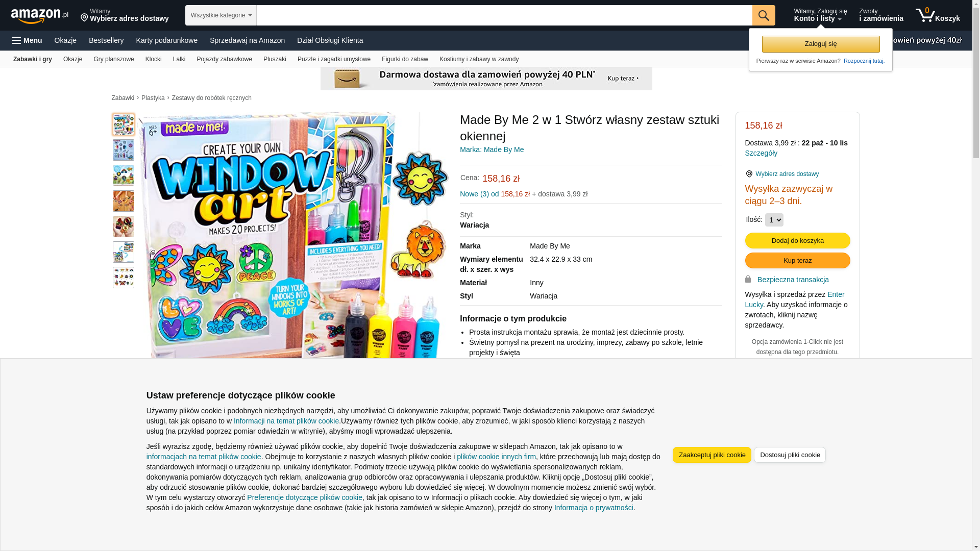The height and width of the screenshot is (551, 980).
Task: Click the magnifying glass search button
Action: 764,15
